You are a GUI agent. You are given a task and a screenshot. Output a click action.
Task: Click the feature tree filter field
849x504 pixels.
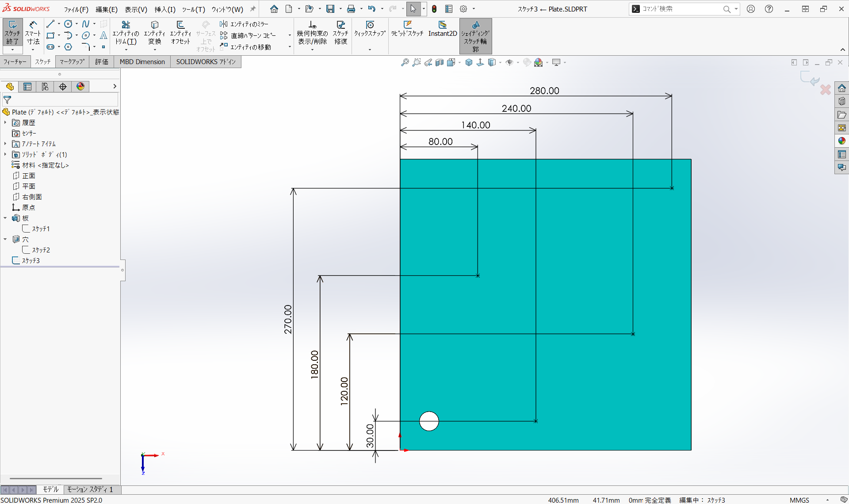pos(61,100)
